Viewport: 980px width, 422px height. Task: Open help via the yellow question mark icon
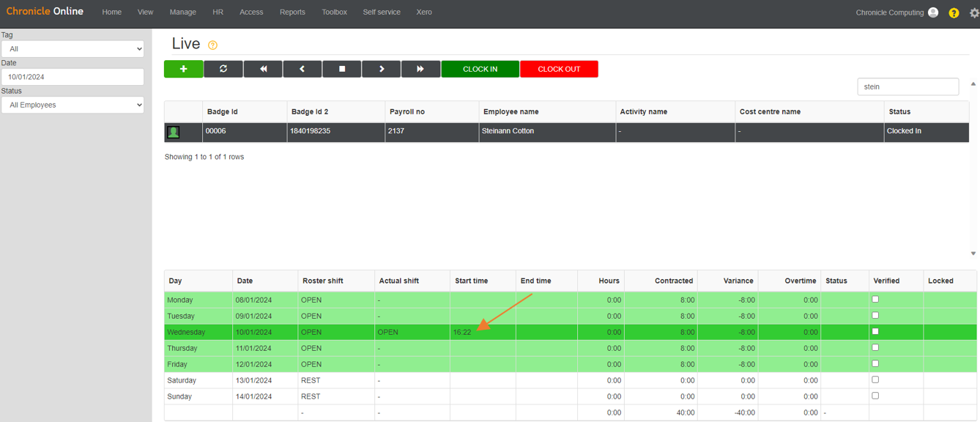954,12
